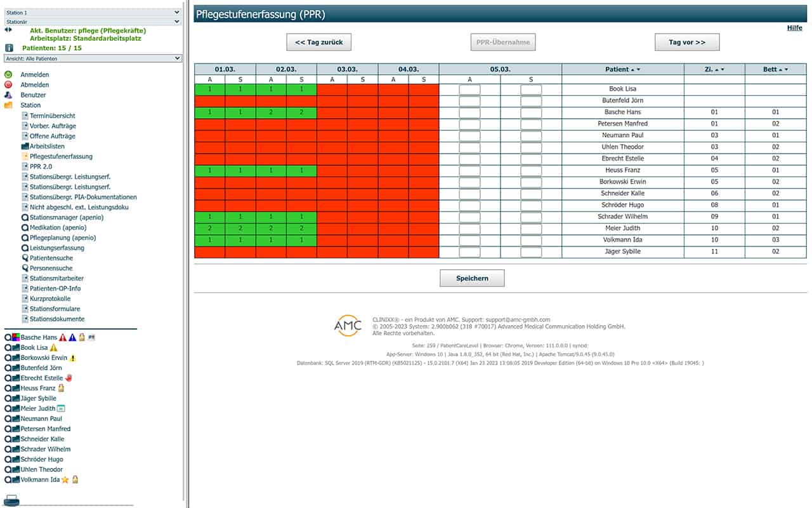Click the red warning triangle next to Basche Hans
This screenshot has height=508, width=812.
tap(63, 338)
